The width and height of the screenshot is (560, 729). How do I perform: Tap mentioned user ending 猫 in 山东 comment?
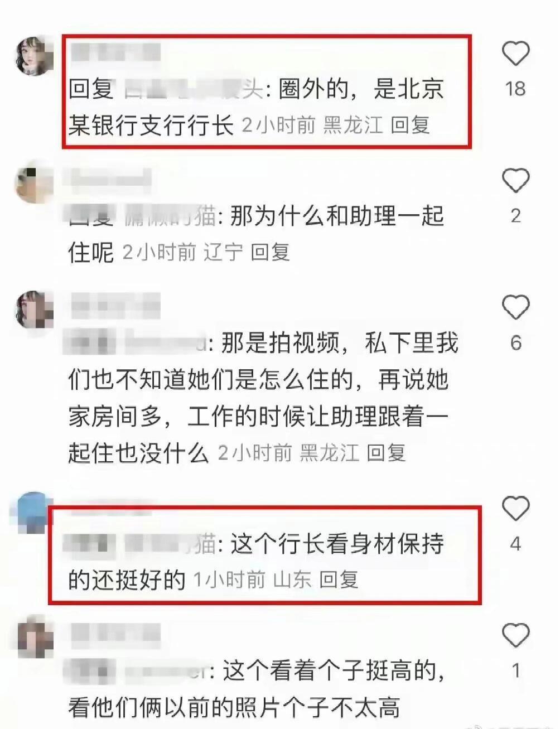[x=170, y=544]
